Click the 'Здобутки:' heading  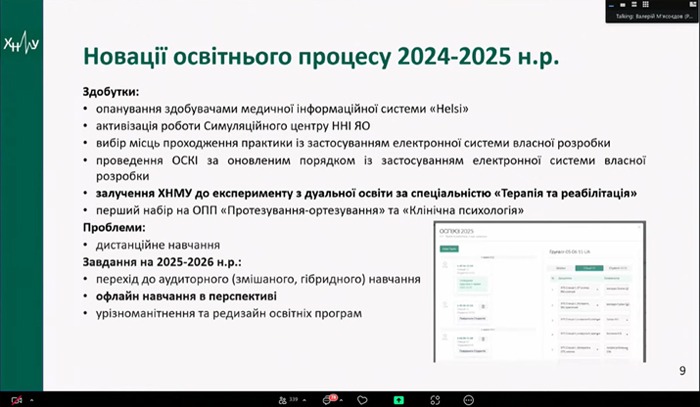coord(111,92)
